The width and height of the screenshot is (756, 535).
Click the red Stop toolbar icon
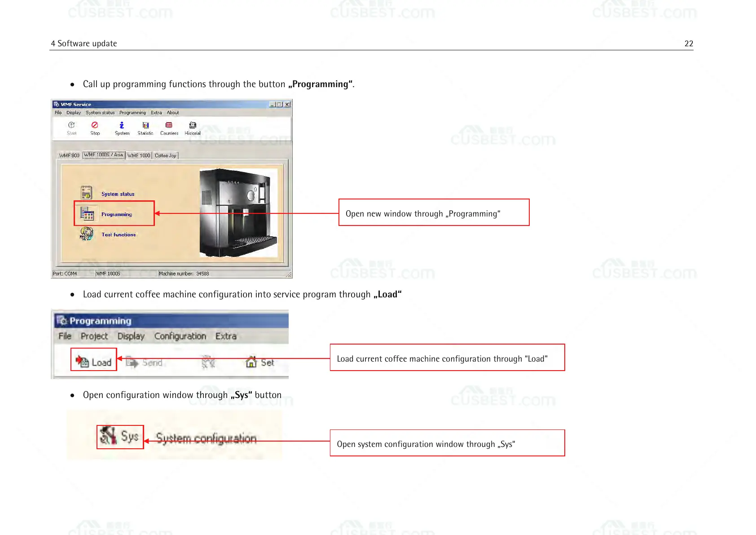click(95, 128)
